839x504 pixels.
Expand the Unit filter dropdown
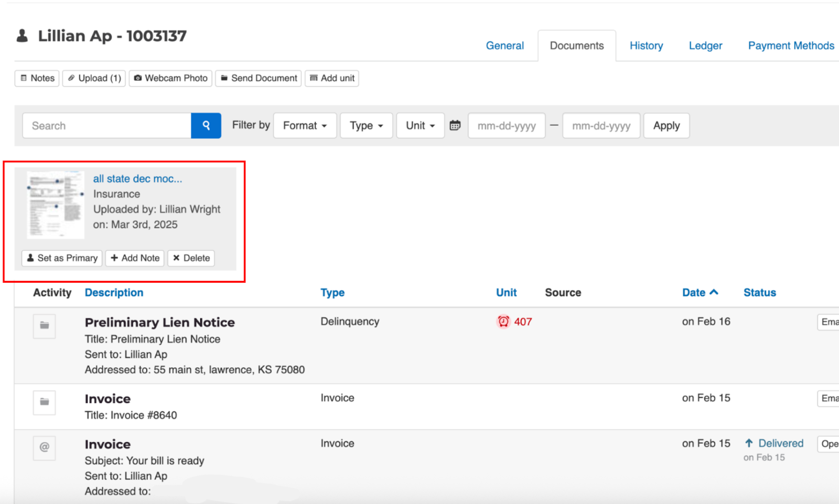pos(420,126)
